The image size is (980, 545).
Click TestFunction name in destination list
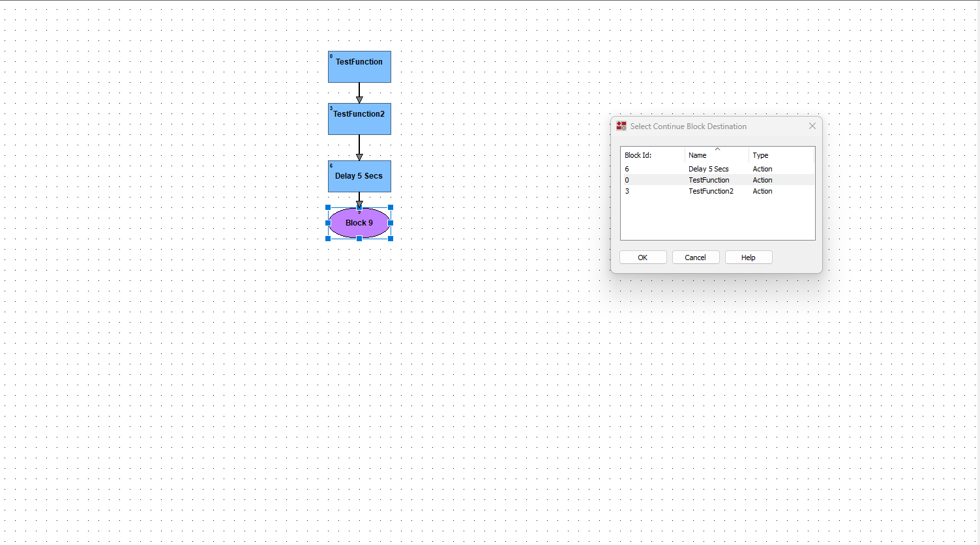pyautogui.click(x=709, y=180)
